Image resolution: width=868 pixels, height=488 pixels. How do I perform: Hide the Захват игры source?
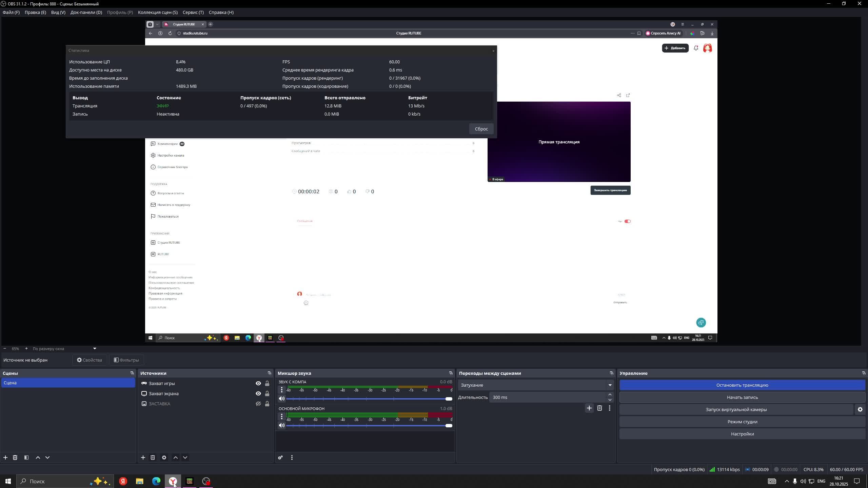[258, 383]
